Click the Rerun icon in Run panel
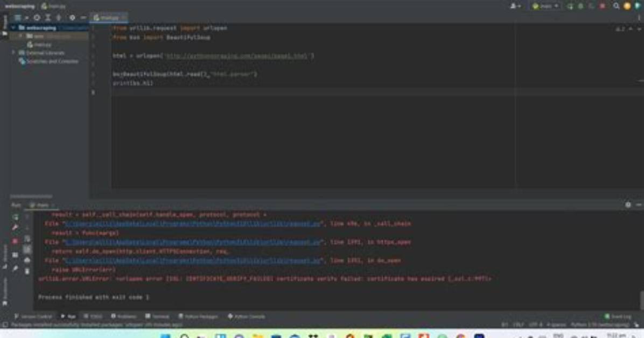Screen dimensions: 644x338 pyautogui.click(x=15, y=217)
